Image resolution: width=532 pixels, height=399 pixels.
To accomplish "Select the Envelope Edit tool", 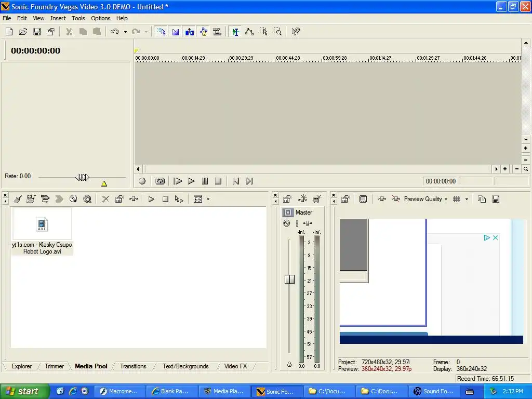I will [249, 32].
